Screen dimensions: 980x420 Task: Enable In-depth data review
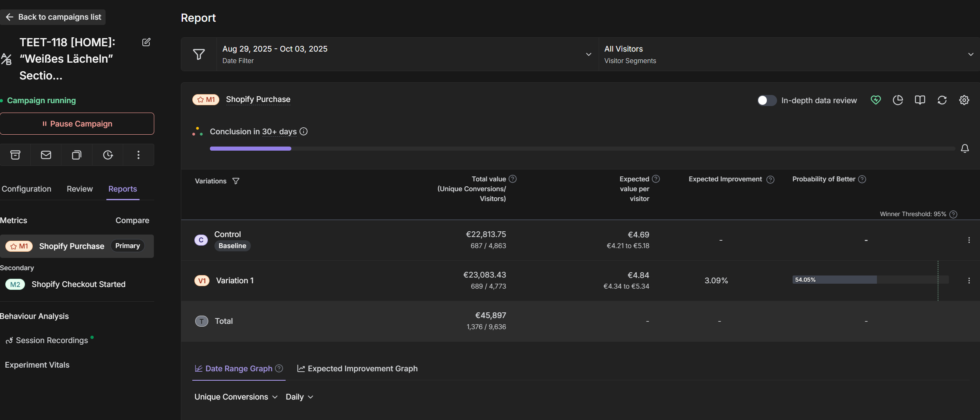click(x=766, y=100)
